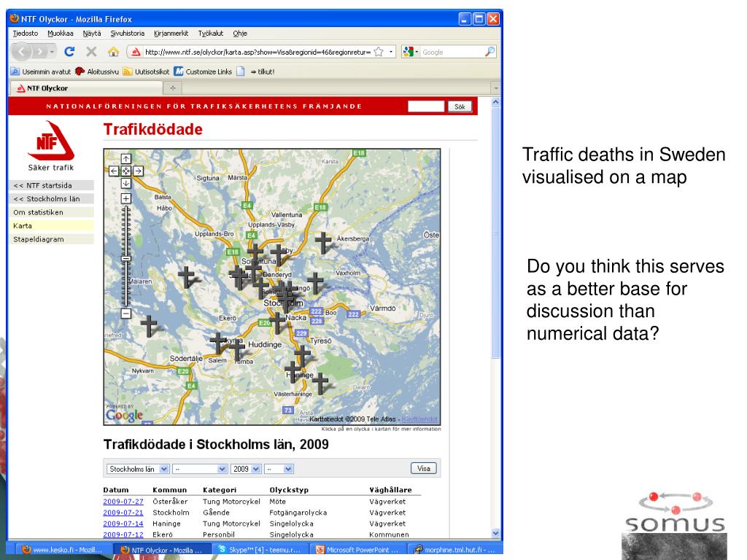Open Om statistiken sidebar link

point(52,212)
